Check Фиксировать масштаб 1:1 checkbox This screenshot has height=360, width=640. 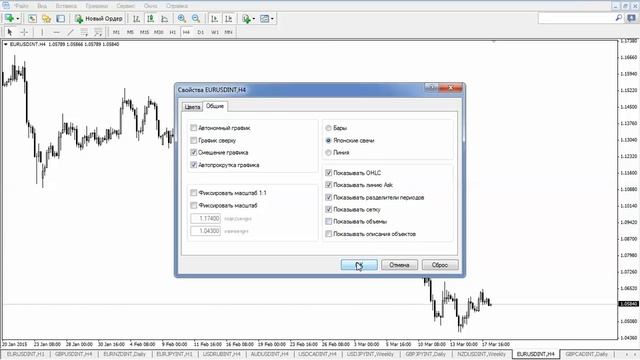193,193
